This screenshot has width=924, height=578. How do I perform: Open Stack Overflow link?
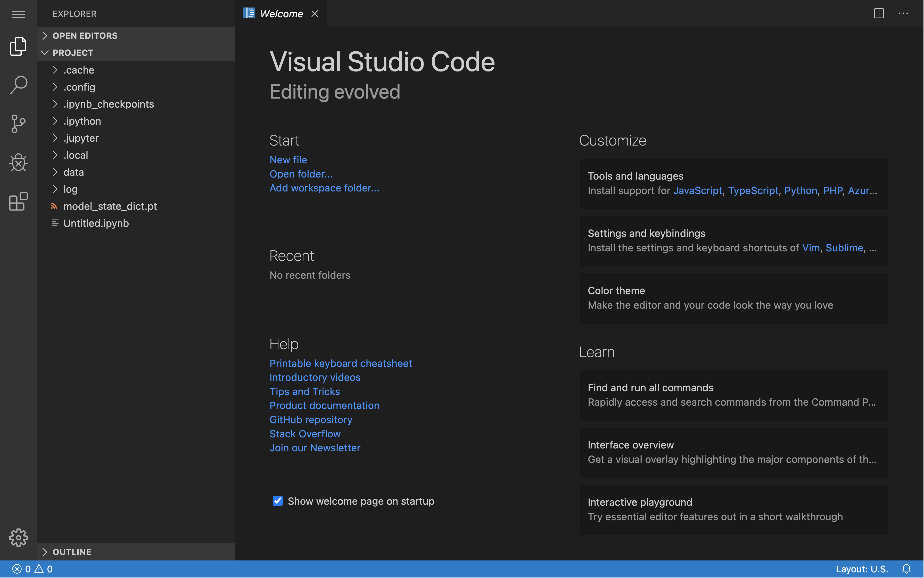tap(305, 434)
